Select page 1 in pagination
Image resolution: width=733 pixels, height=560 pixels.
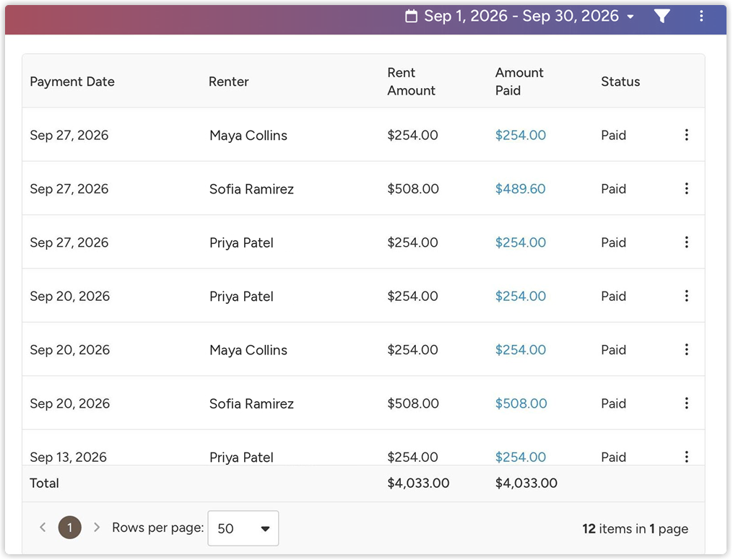69,528
